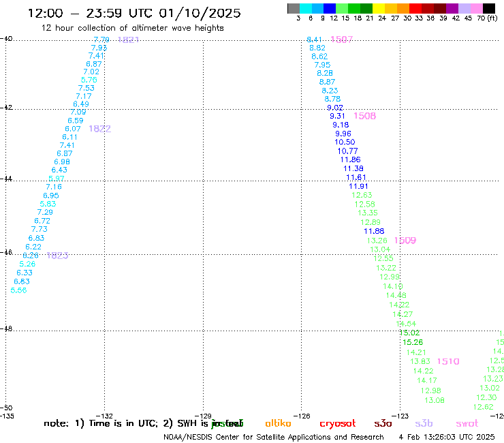Viewport: 504px width, 443px height.
Task: Click the wave height value '10.50'
Action: pos(345,142)
